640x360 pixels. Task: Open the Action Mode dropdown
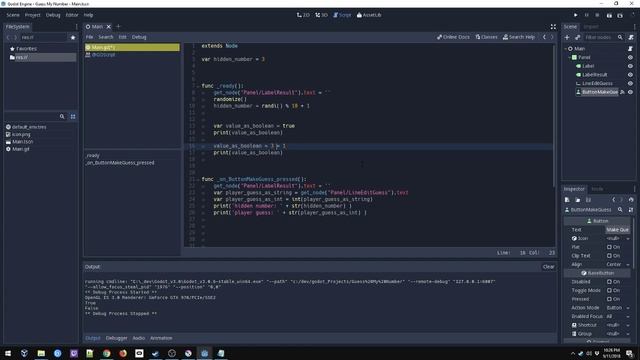(618, 308)
